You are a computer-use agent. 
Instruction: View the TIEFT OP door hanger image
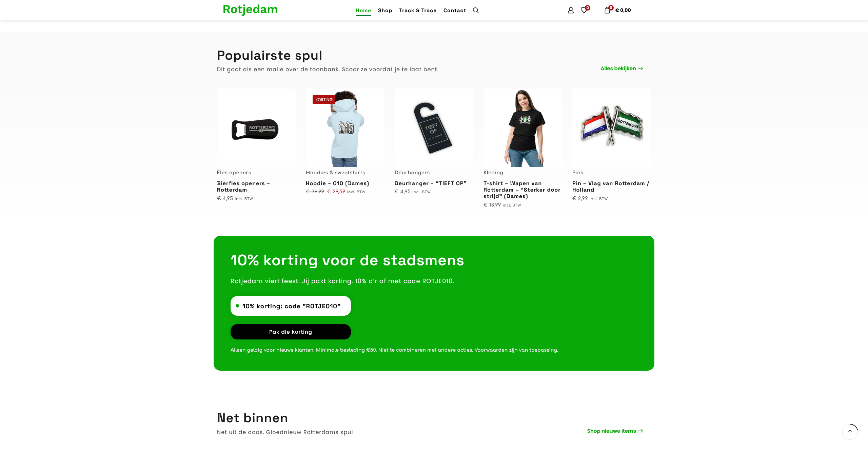click(434, 128)
